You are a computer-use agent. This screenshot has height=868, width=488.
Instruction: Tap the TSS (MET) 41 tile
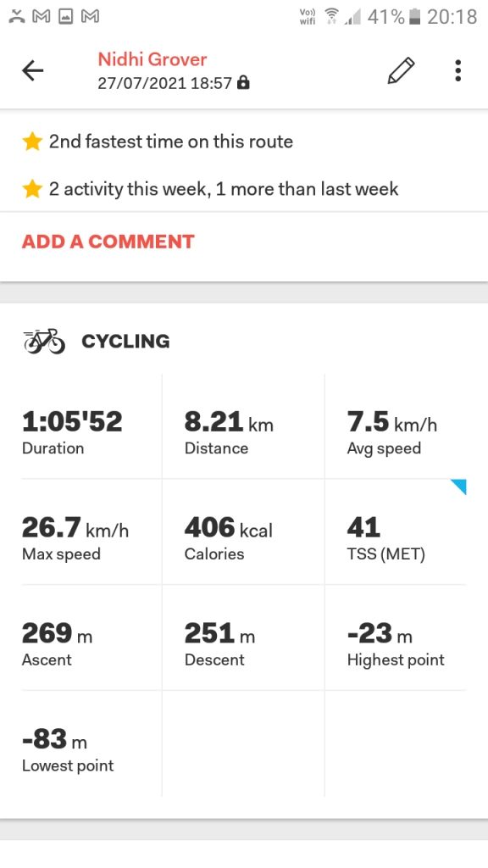click(396, 532)
